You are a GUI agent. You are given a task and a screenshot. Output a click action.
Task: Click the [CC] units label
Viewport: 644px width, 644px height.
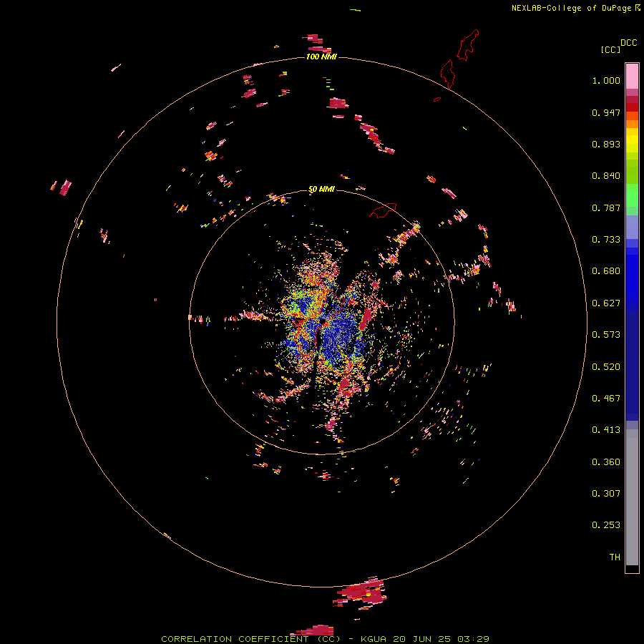click(x=610, y=49)
